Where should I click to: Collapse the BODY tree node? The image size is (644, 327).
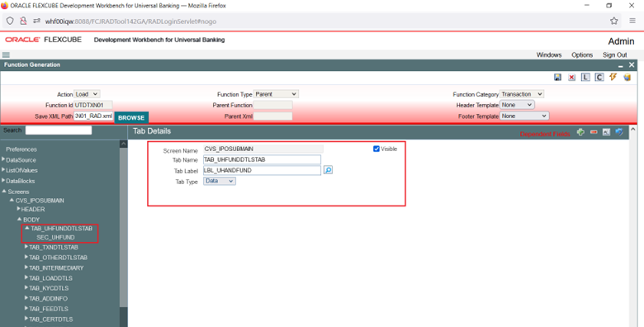[19, 220]
